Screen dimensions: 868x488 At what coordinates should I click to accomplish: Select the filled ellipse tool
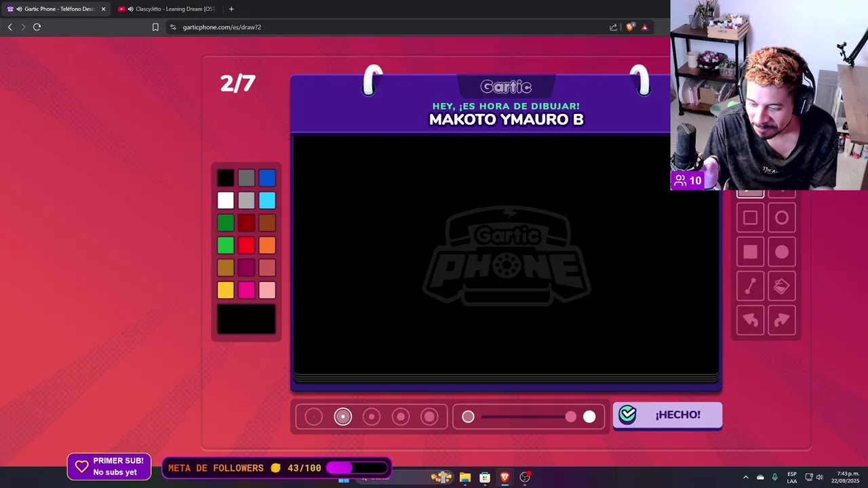click(x=782, y=252)
